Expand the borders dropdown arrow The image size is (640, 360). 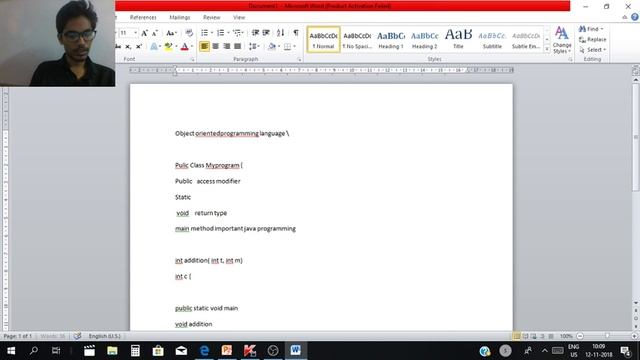[x=294, y=47]
